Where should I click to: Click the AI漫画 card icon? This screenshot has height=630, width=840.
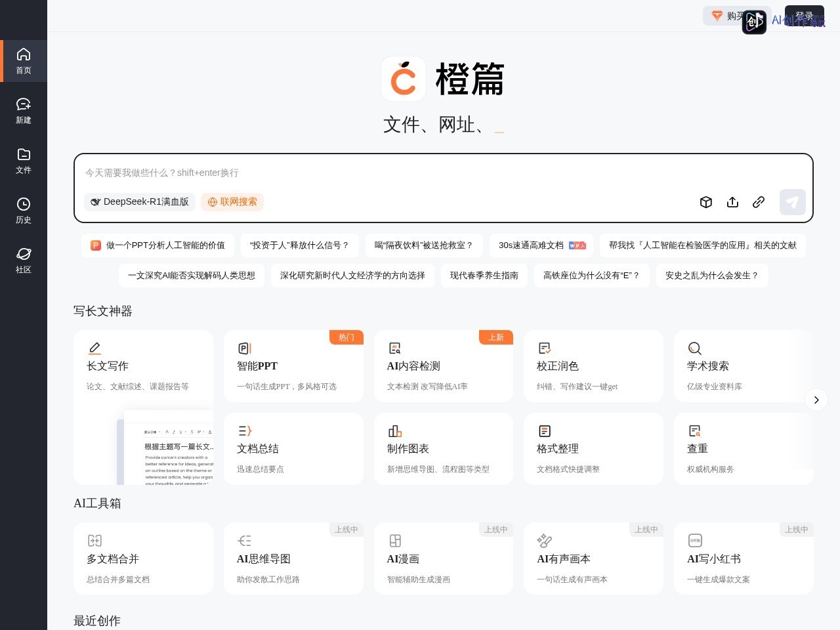coord(395,541)
